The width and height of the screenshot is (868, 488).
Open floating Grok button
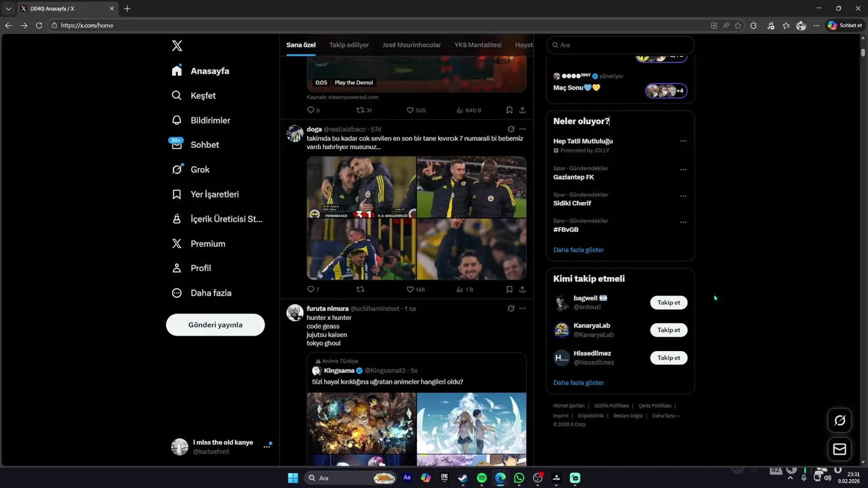[x=840, y=420]
